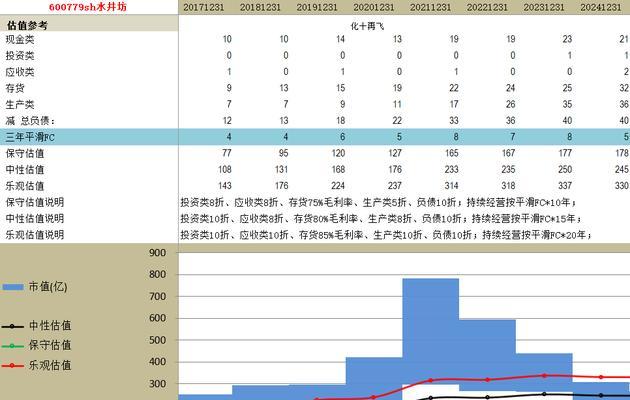The width and height of the screenshot is (630, 400).
Task: Select the 应收类 row label
Action: pos(20,72)
